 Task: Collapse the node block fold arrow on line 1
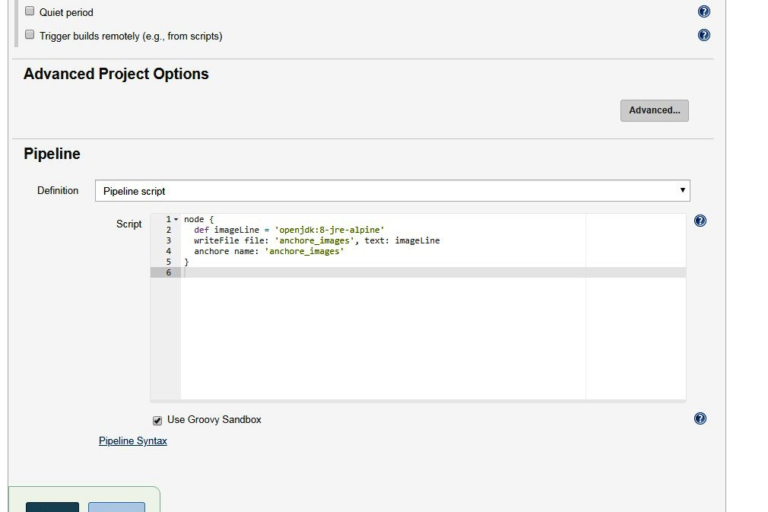[176, 219]
